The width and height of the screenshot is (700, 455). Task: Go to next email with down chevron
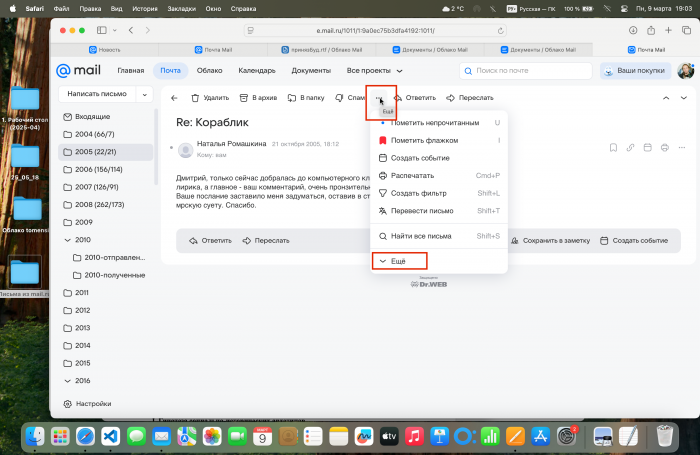click(x=683, y=98)
